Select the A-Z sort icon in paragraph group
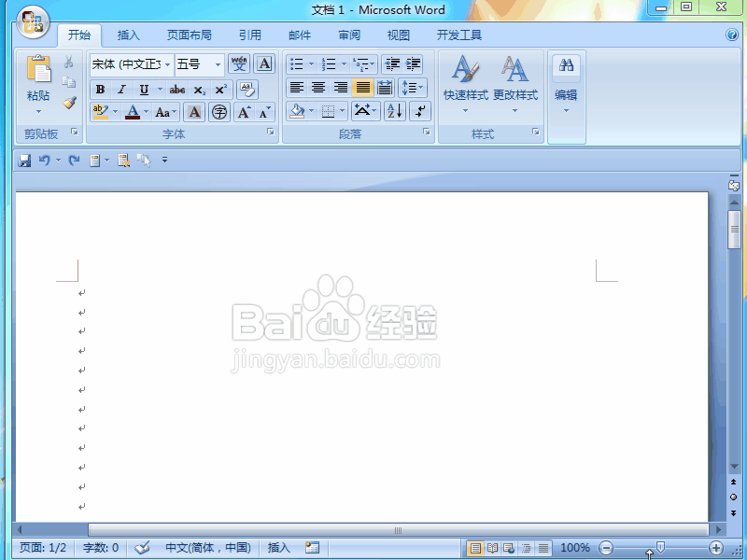 [x=393, y=112]
